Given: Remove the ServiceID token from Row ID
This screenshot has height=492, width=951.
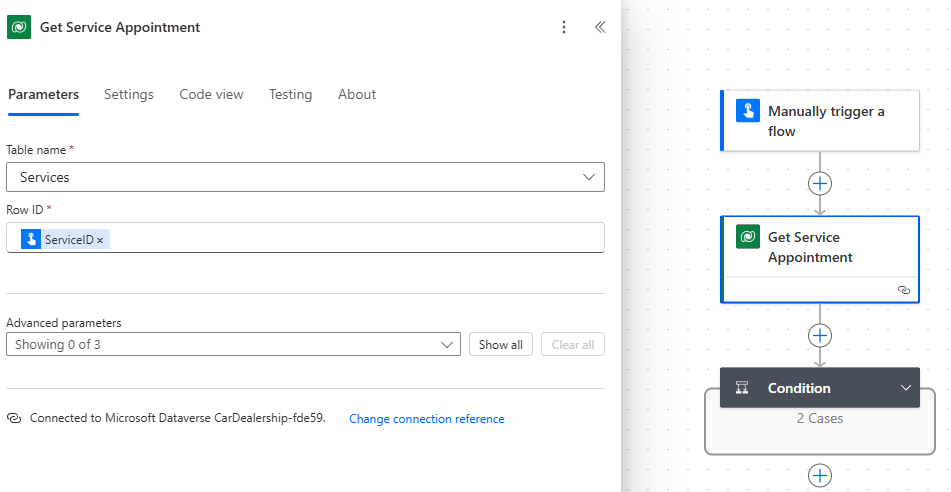Looking at the screenshot, I should click(x=100, y=240).
